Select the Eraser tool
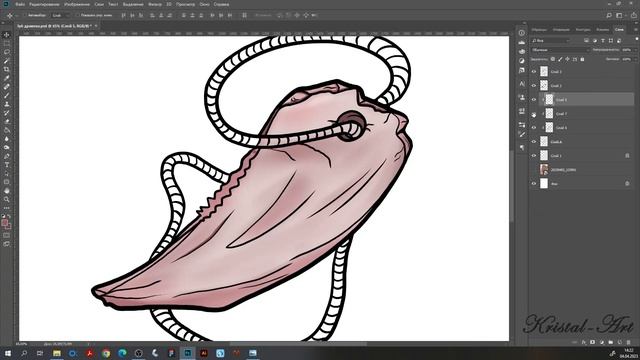Screen dimensions: 640x360 click(x=7, y=122)
